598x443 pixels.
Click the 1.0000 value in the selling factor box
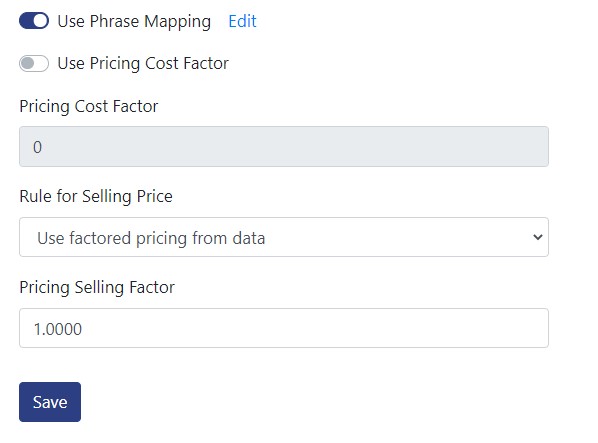pos(58,329)
